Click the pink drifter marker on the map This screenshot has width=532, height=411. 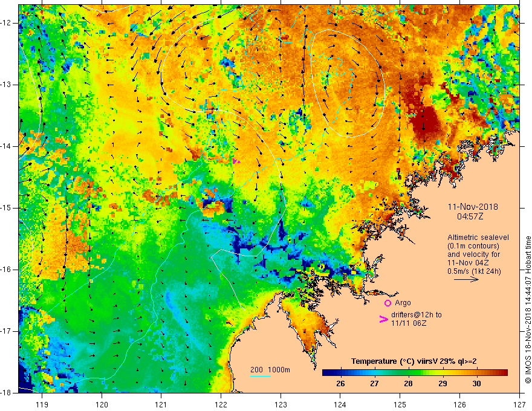[236, 161]
